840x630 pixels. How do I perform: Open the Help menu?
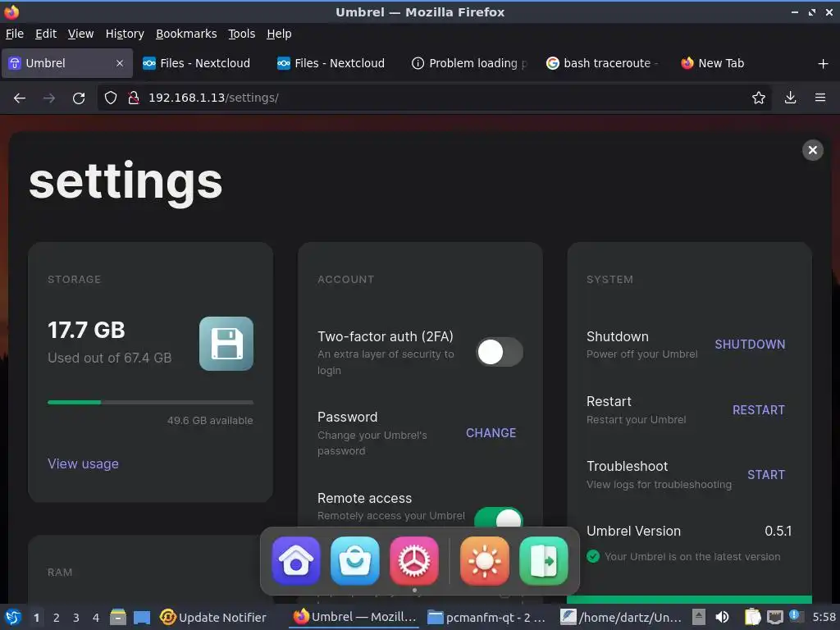tap(279, 34)
